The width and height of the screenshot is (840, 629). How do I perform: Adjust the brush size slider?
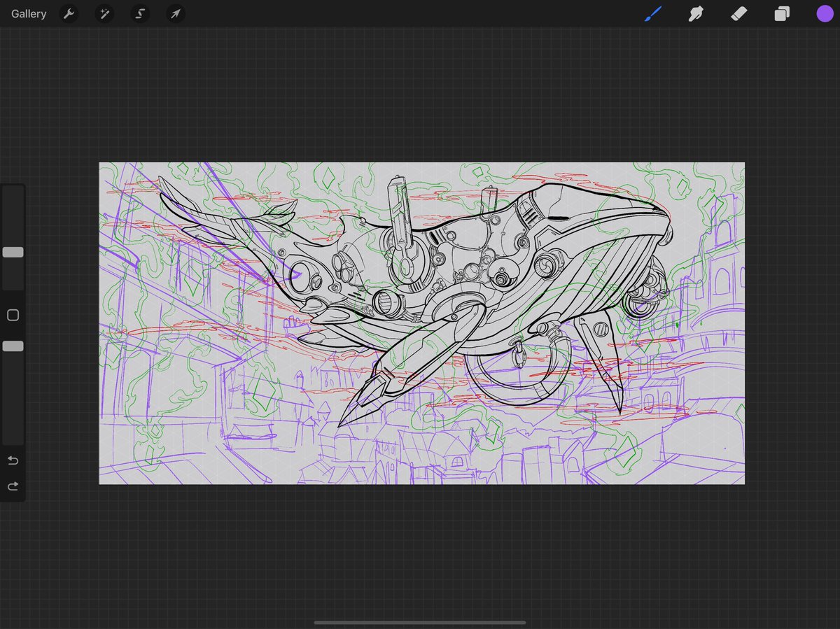pos(13,252)
